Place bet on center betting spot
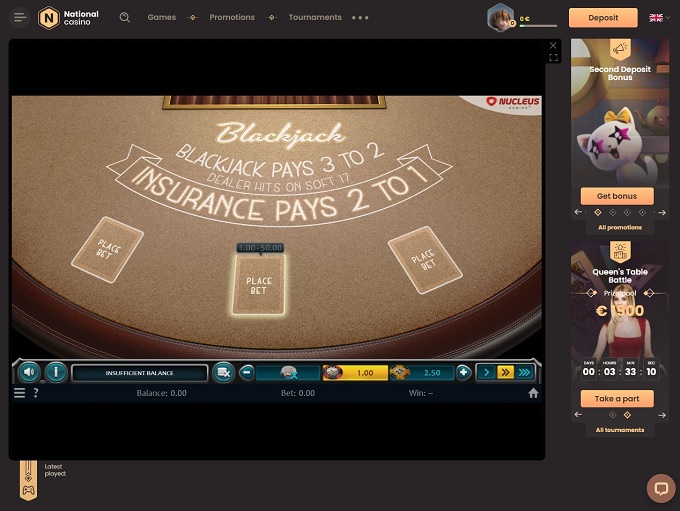Screen dimensions: 680x511 pyautogui.click(x=259, y=285)
